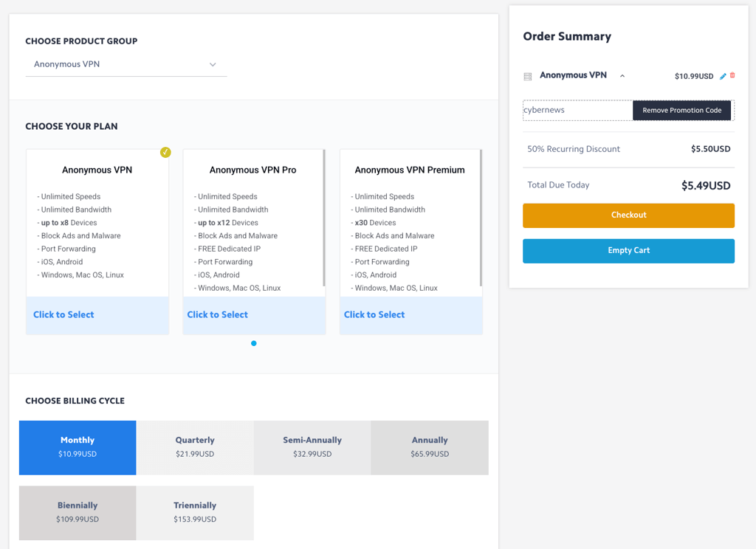Click the Anonymous VPN Premium card scrollbar
This screenshot has width=756, height=549.
click(481, 218)
